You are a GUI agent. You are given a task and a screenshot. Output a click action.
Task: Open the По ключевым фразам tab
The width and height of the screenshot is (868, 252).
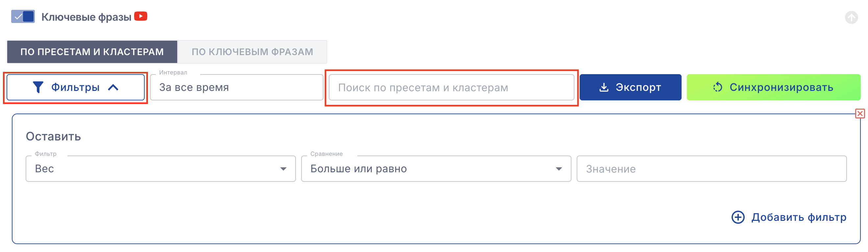(x=252, y=52)
